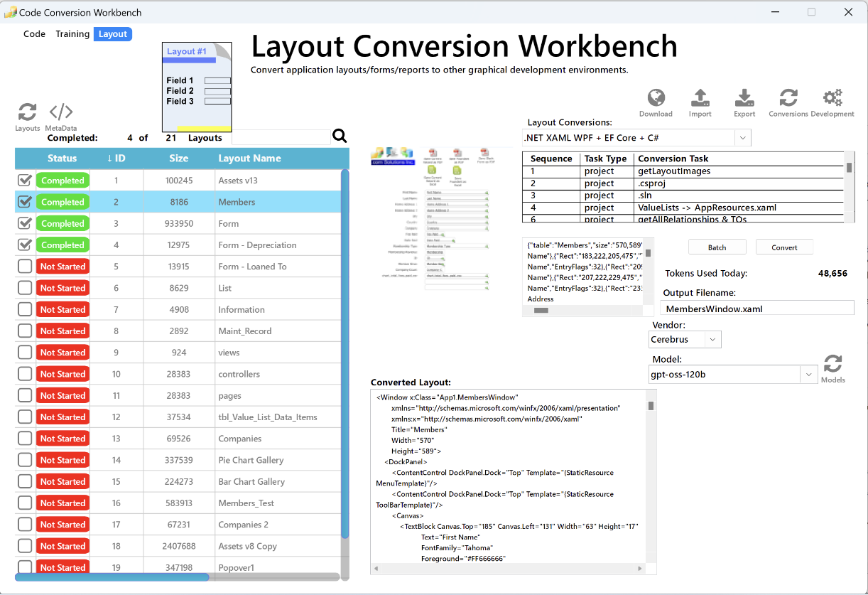Click the Sequence column header
Viewport: 868px width, 595px height.
pyautogui.click(x=551, y=159)
